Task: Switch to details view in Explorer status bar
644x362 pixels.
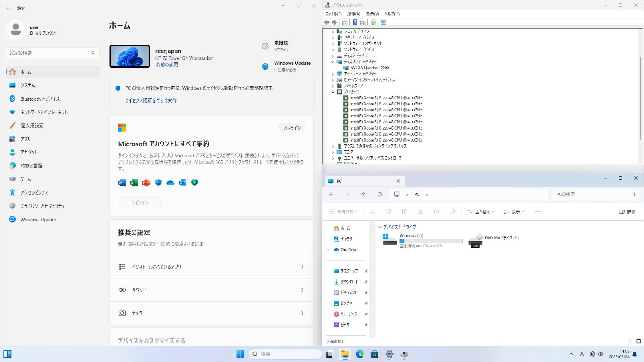Action: tap(631, 341)
